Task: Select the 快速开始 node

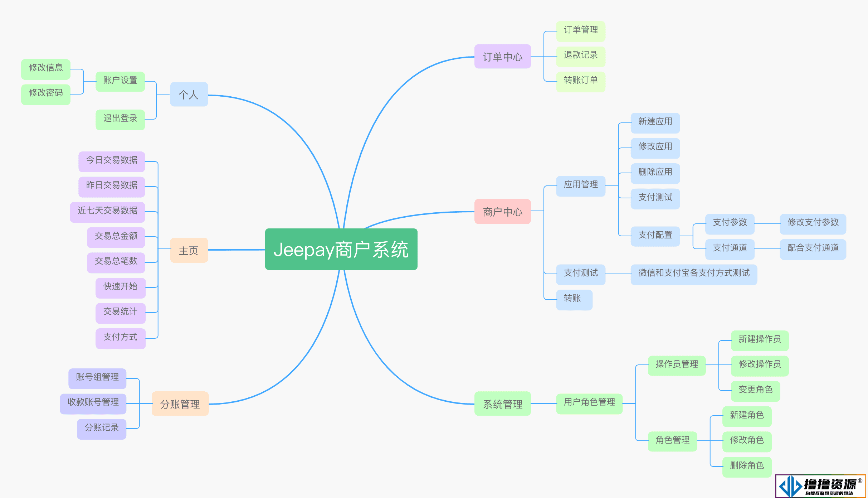Action: tap(120, 288)
